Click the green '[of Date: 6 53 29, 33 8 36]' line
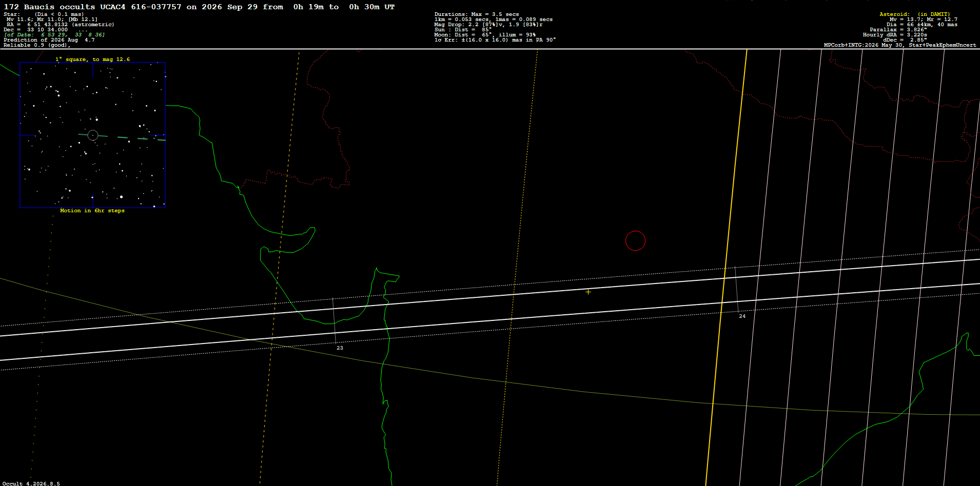Screen dimensions: 980x486 [54, 35]
